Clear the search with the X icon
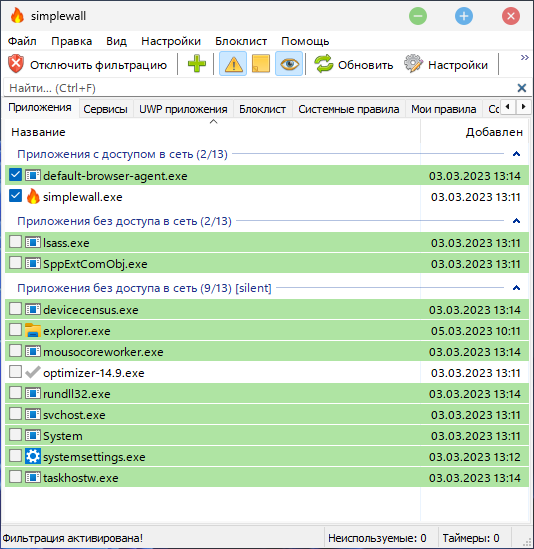Image resolution: width=534 pixels, height=549 pixels. (x=522, y=88)
